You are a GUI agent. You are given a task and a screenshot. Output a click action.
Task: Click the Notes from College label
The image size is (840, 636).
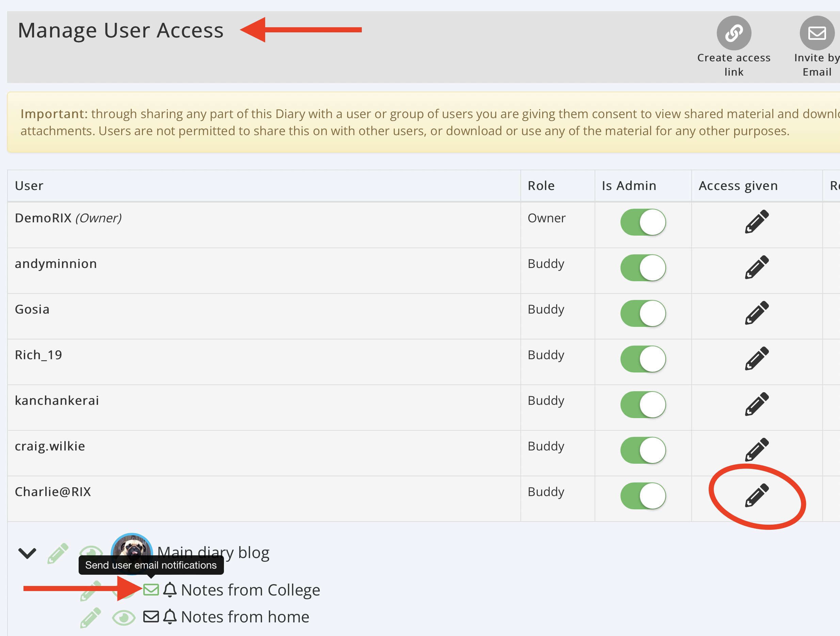click(250, 590)
